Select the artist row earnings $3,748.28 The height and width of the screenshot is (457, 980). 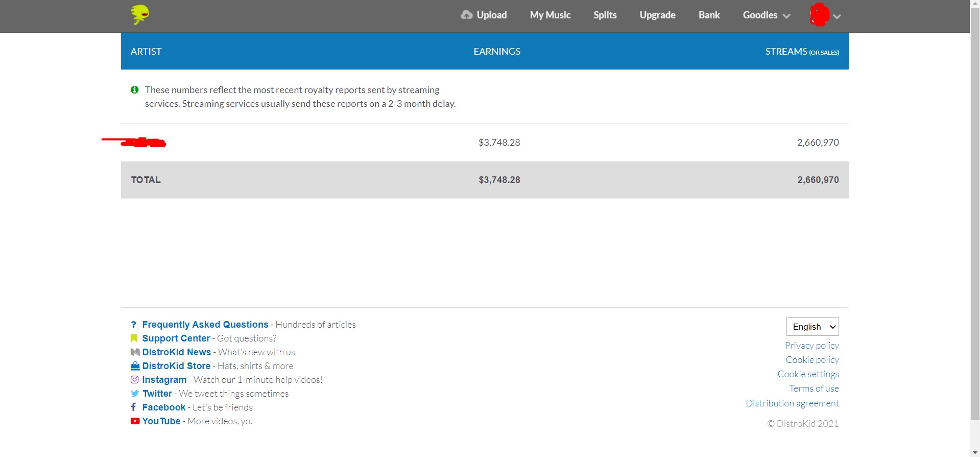(499, 143)
